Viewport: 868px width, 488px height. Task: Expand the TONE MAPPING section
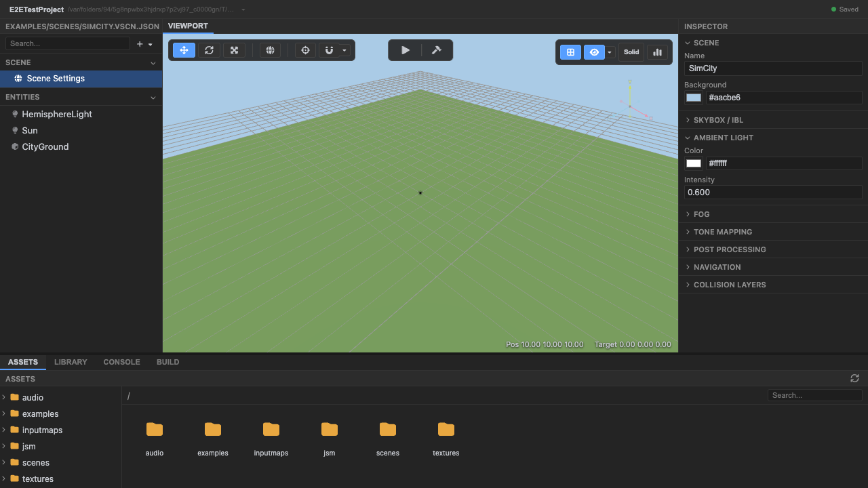(x=773, y=232)
